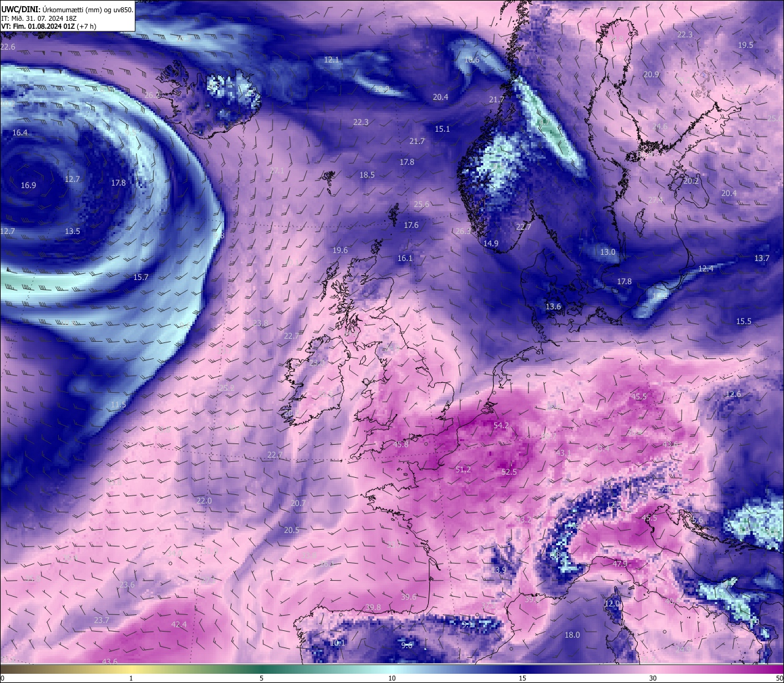Click the 20.7 value label

click(x=298, y=503)
